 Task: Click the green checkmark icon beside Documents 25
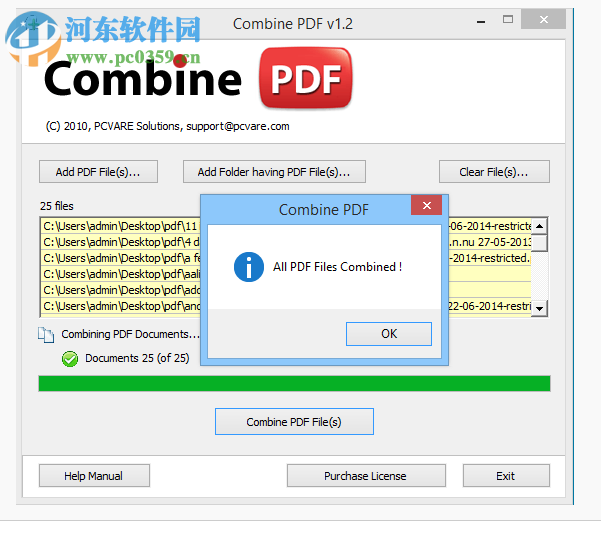point(70,359)
